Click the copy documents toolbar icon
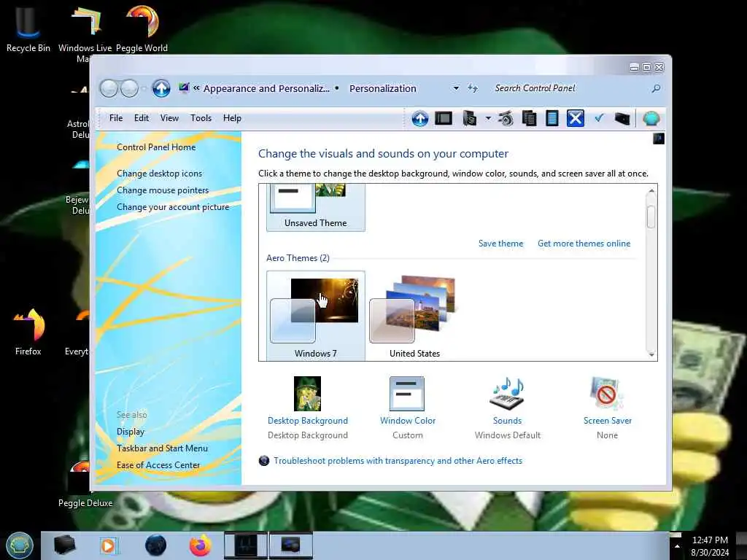 530,118
